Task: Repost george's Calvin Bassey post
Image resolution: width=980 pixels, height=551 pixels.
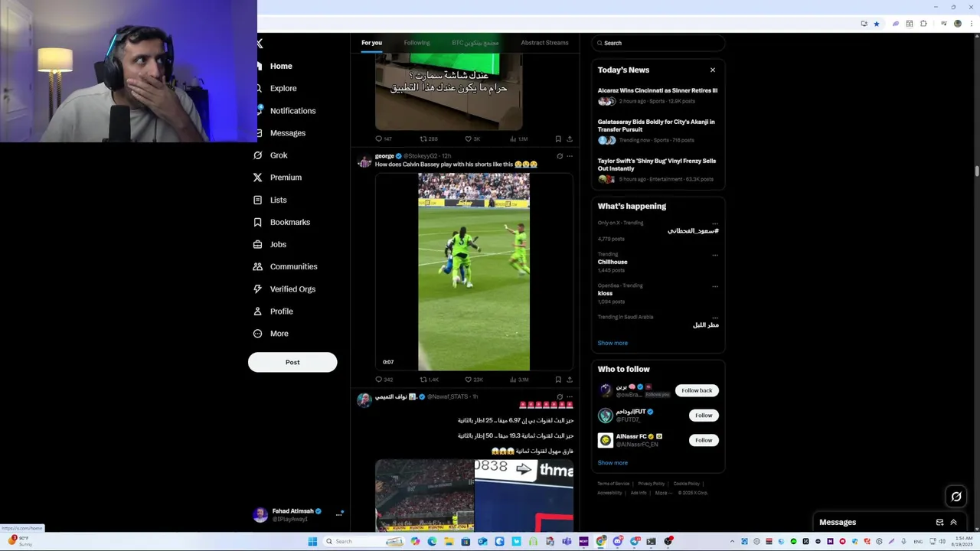Action: tap(423, 380)
